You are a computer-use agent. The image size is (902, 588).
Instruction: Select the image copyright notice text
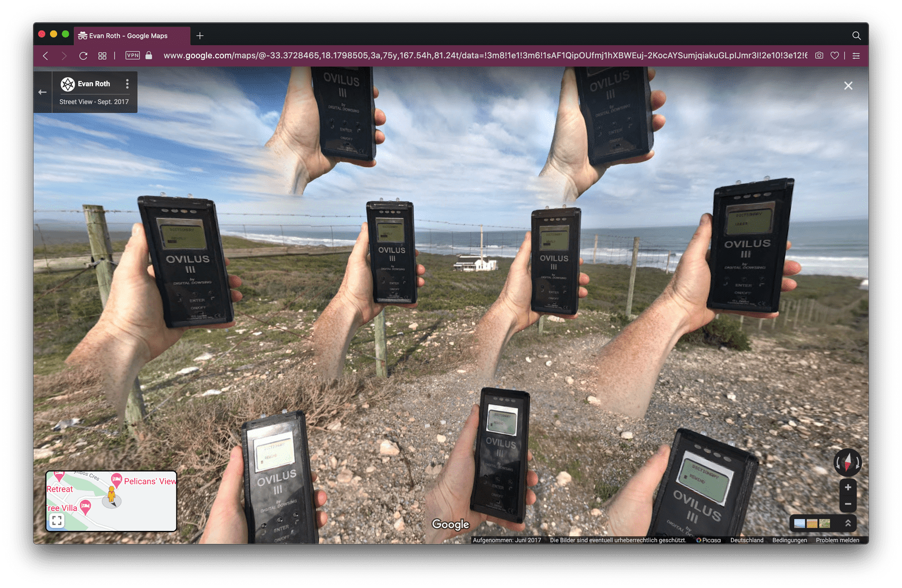pyautogui.click(x=618, y=540)
